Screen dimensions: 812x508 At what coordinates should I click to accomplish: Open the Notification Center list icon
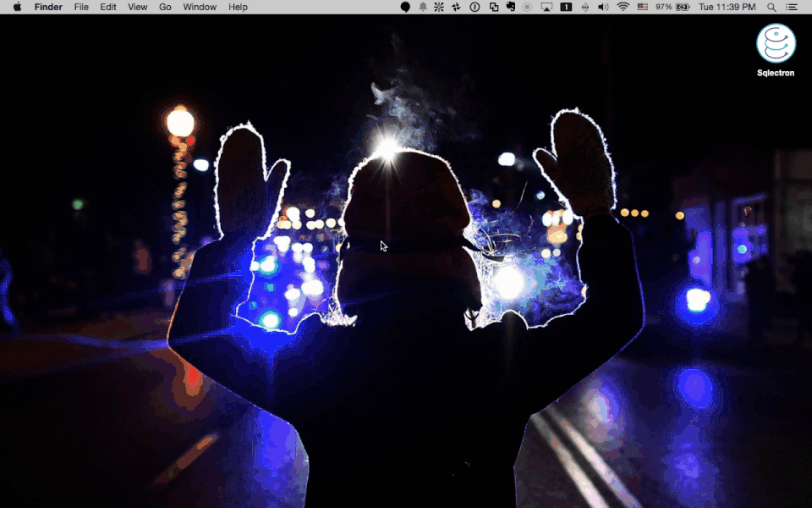(792, 7)
